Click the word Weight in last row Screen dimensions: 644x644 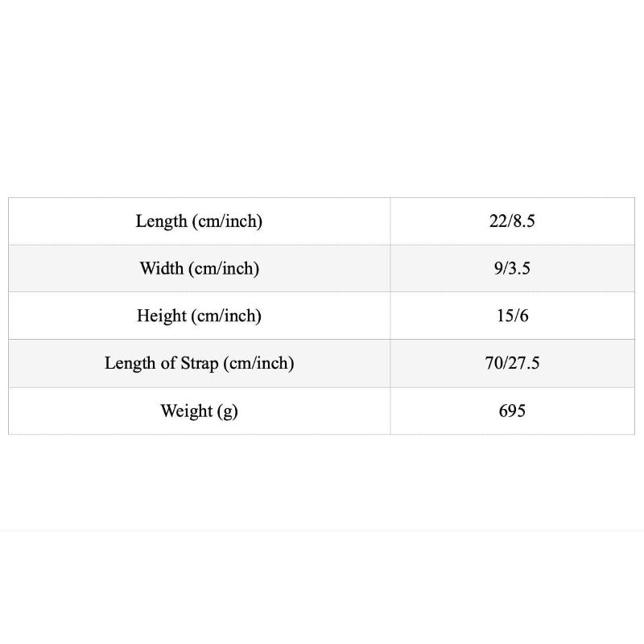(x=187, y=412)
